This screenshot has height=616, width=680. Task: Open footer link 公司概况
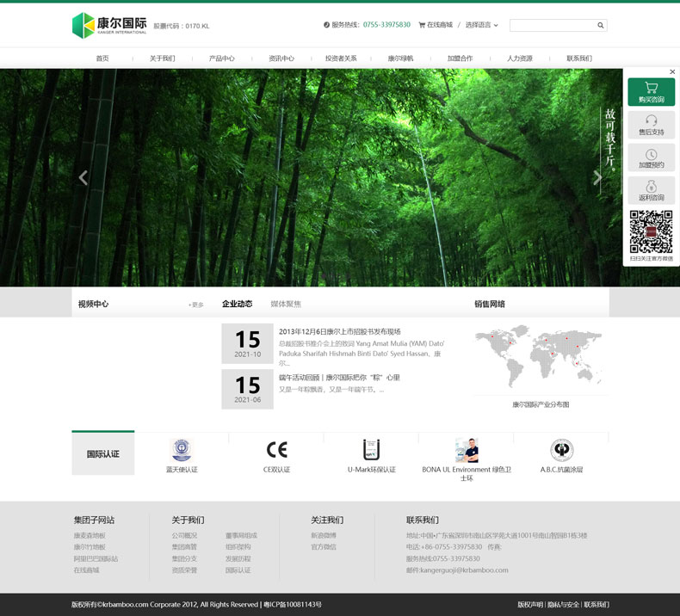(x=184, y=535)
